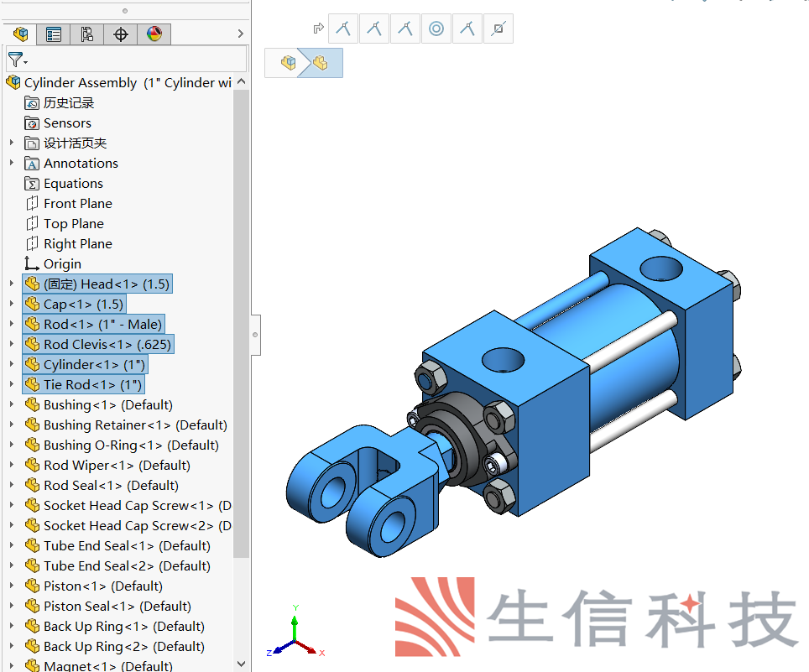Open the tree filter funnel dropdown
809x672 pixels.
(17, 60)
